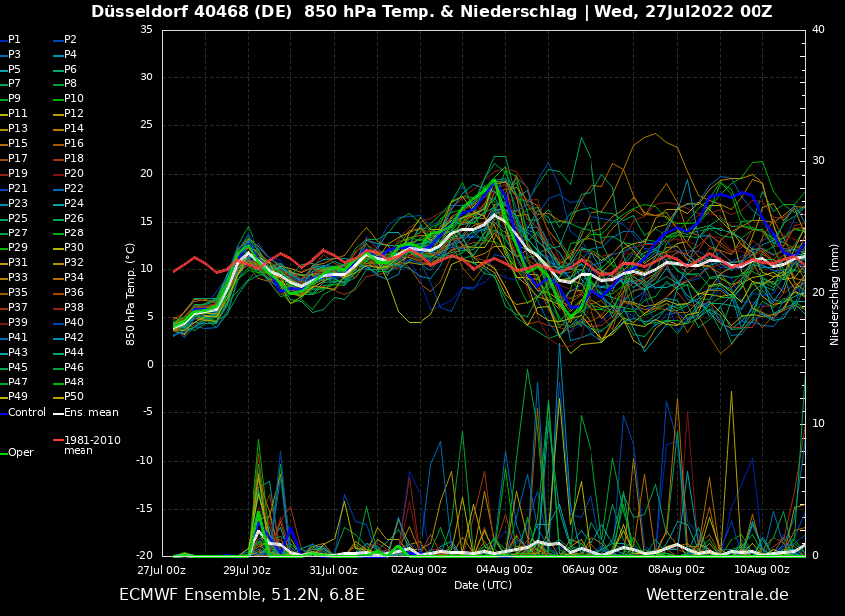The height and width of the screenshot is (616, 845).
Task: Click the Niederschlag (mm) axis label
Action: click(x=835, y=293)
